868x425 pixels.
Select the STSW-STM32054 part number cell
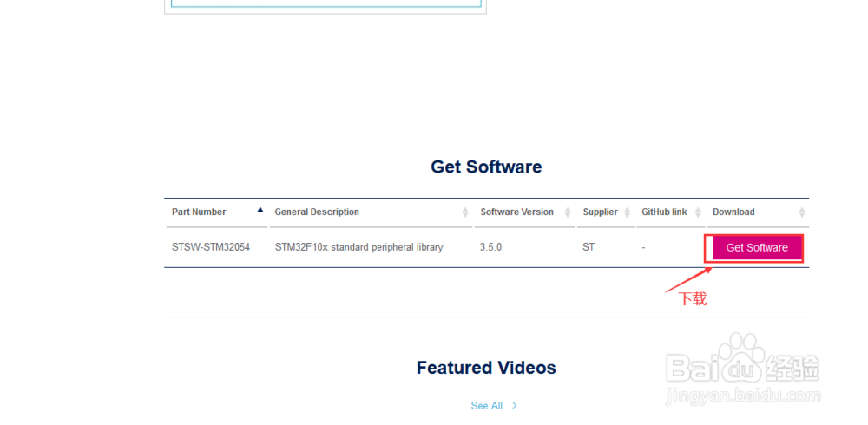point(211,247)
